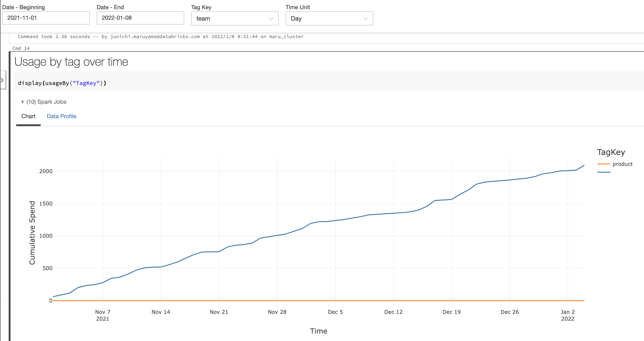Click the Date - Beginning input field
The width and height of the screenshot is (644, 341).
point(46,18)
